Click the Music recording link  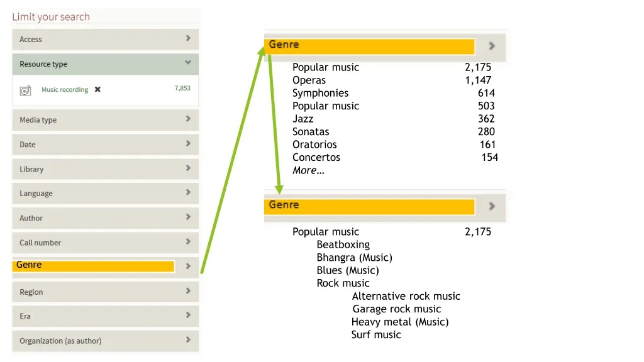click(65, 89)
